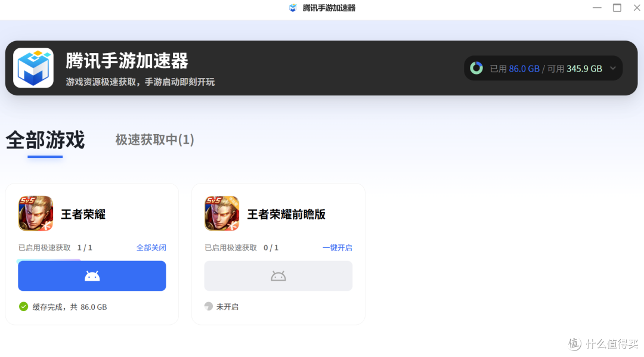Expand the storage usage dropdown chevron
The height and width of the screenshot is (357, 644).
[613, 68]
